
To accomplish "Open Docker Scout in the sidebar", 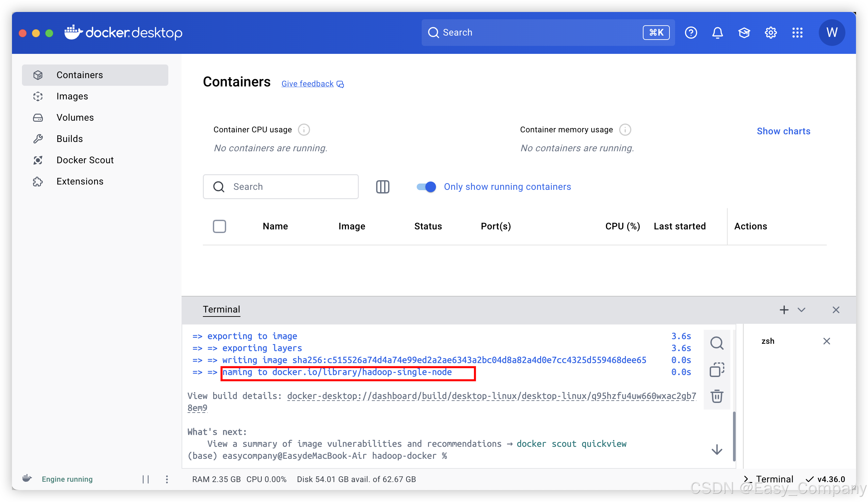I will (x=95, y=160).
